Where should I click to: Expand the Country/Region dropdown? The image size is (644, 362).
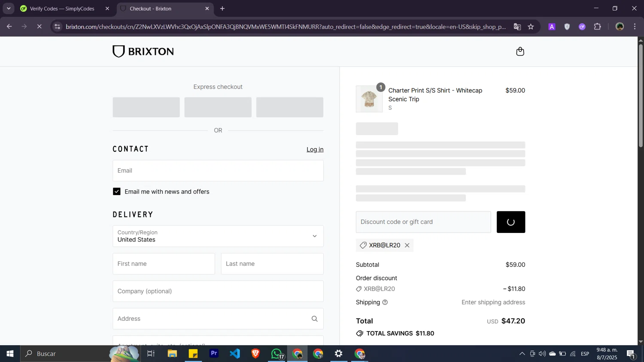tap(218, 236)
